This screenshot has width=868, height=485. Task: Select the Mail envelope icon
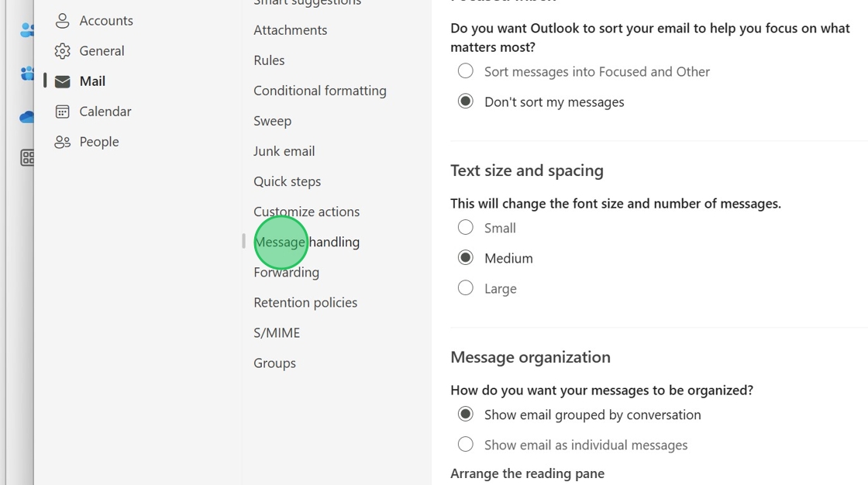(63, 81)
